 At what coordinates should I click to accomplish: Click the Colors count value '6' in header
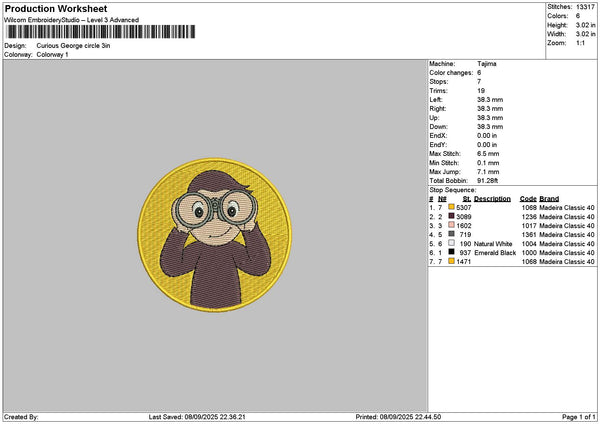pos(578,16)
